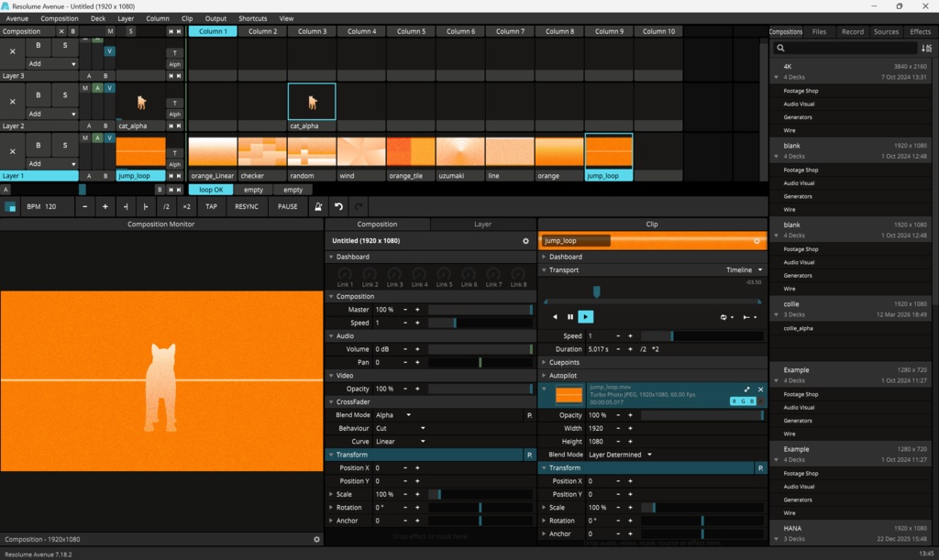
Task: Adjust the clip Speed slider in Transport
Action: pyautogui.click(x=702, y=336)
